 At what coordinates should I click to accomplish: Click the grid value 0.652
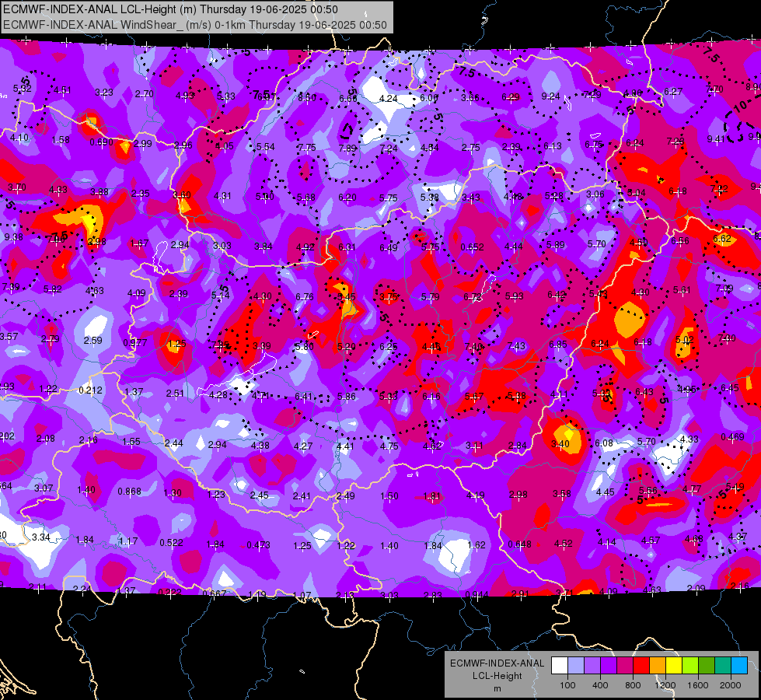(472, 247)
